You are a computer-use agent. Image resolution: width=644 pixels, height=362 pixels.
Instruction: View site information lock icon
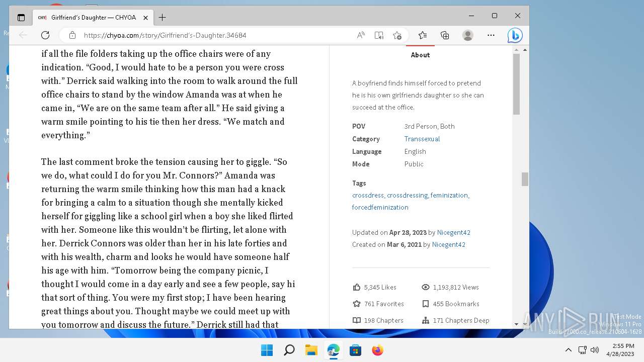72,35
